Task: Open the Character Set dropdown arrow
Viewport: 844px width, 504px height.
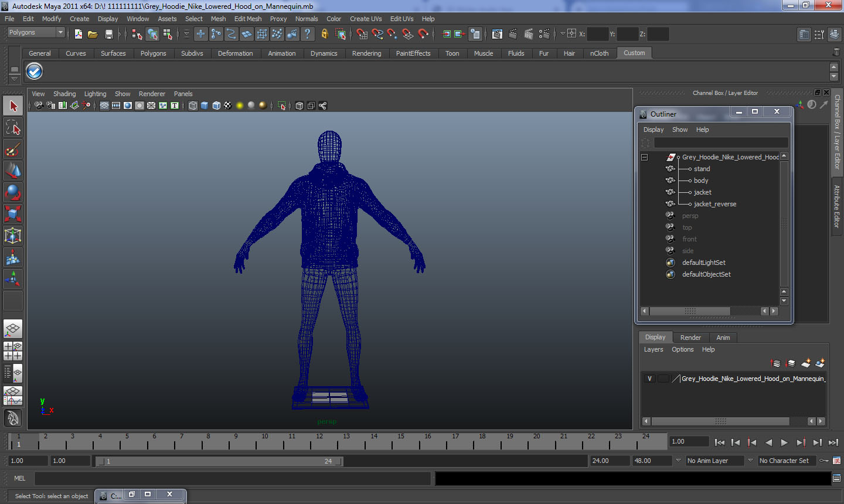Action: point(750,461)
